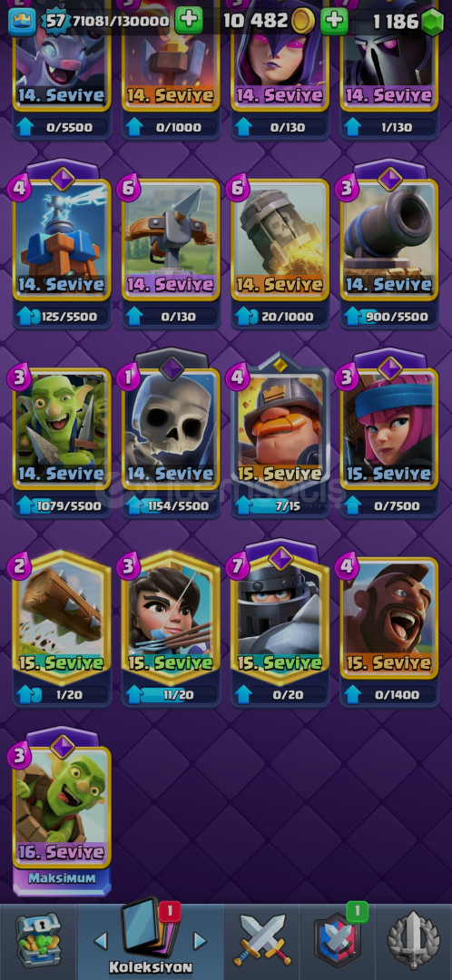Viewport: 452px width, 980px height.
Task: Open the treasure chest shop tab
Action: (38, 941)
